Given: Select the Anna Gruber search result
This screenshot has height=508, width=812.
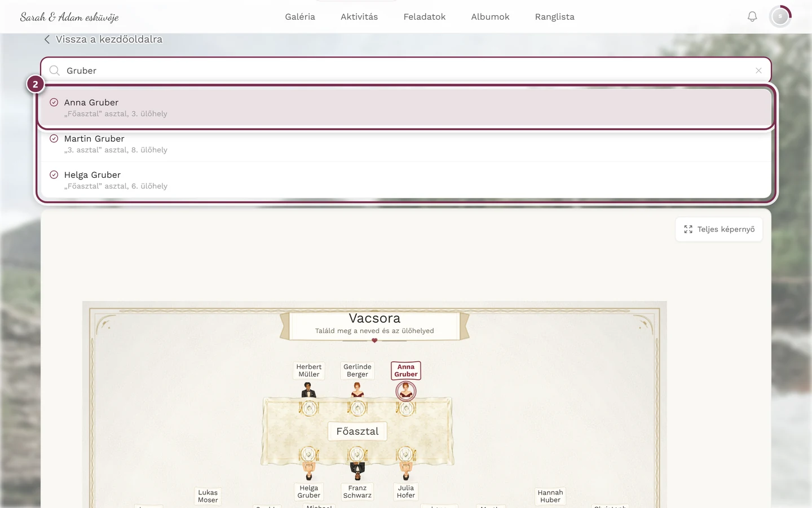Looking at the screenshot, I should coord(406,107).
